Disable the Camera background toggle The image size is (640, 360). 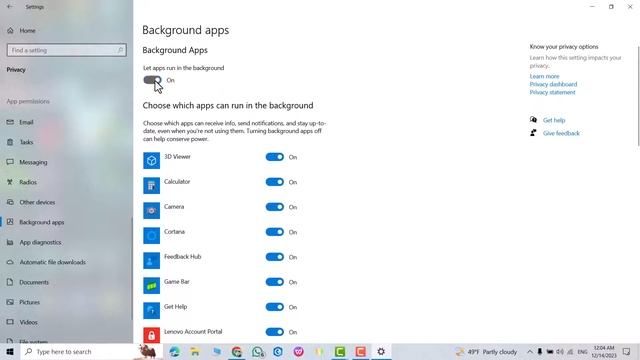[275, 207]
